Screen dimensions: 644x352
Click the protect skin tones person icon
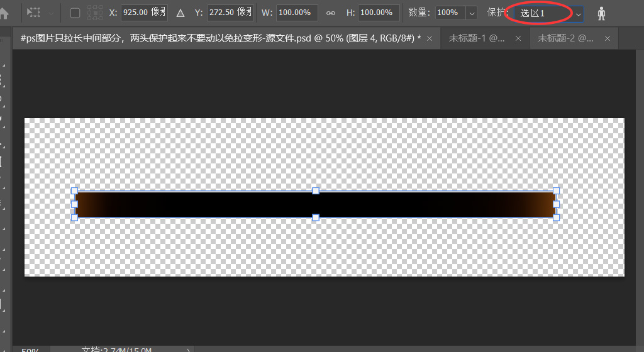tap(601, 13)
